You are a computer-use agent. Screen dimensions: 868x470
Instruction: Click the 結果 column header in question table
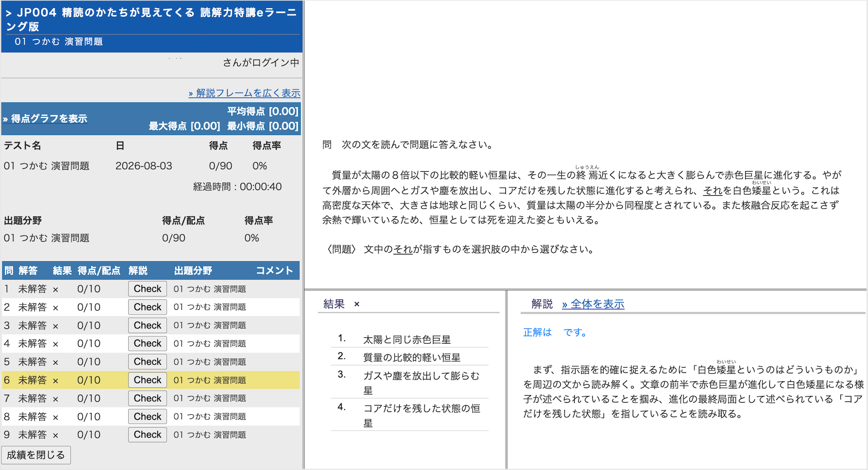pyautogui.click(x=62, y=271)
